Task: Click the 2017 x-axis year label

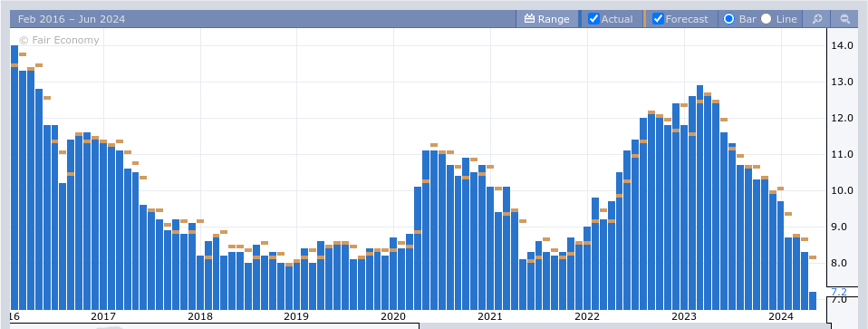Action: (x=103, y=317)
